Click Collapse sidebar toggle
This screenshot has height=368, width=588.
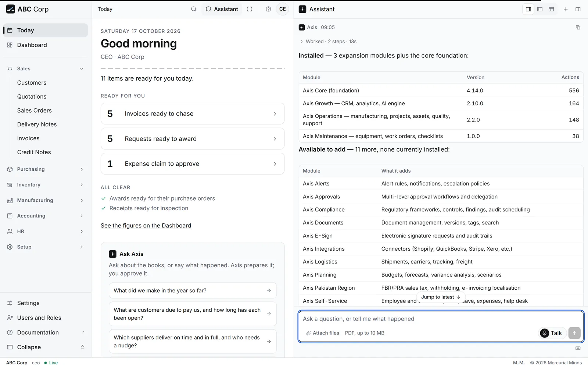[x=46, y=347]
